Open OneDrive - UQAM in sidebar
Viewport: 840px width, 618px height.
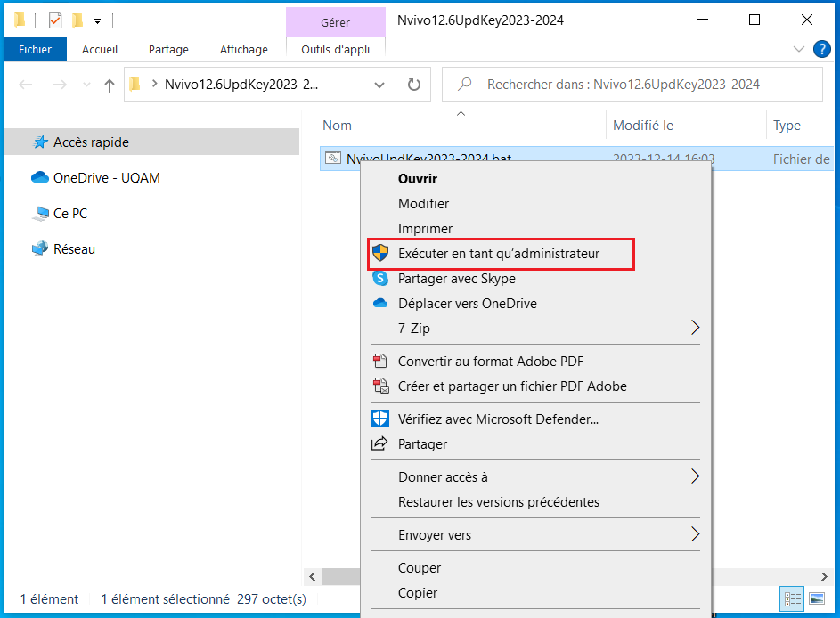tap(106, 178)
